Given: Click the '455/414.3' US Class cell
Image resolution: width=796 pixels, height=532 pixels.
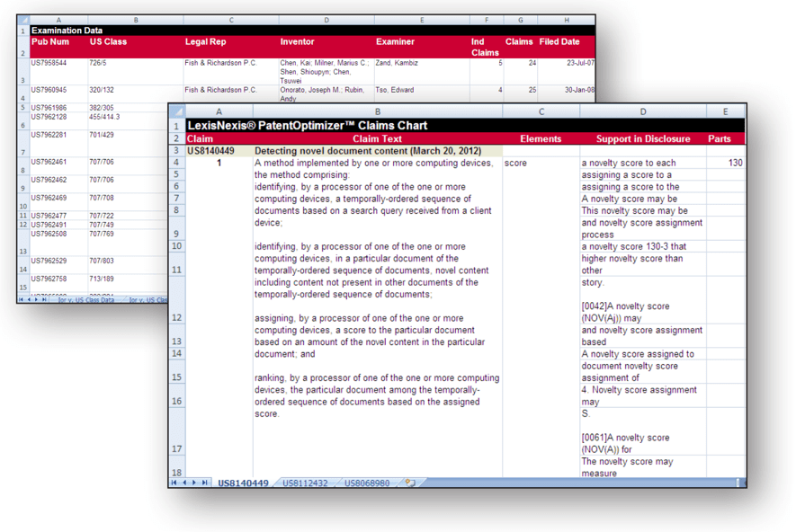Looking at the screenshot, I should (x=128, y=121).
